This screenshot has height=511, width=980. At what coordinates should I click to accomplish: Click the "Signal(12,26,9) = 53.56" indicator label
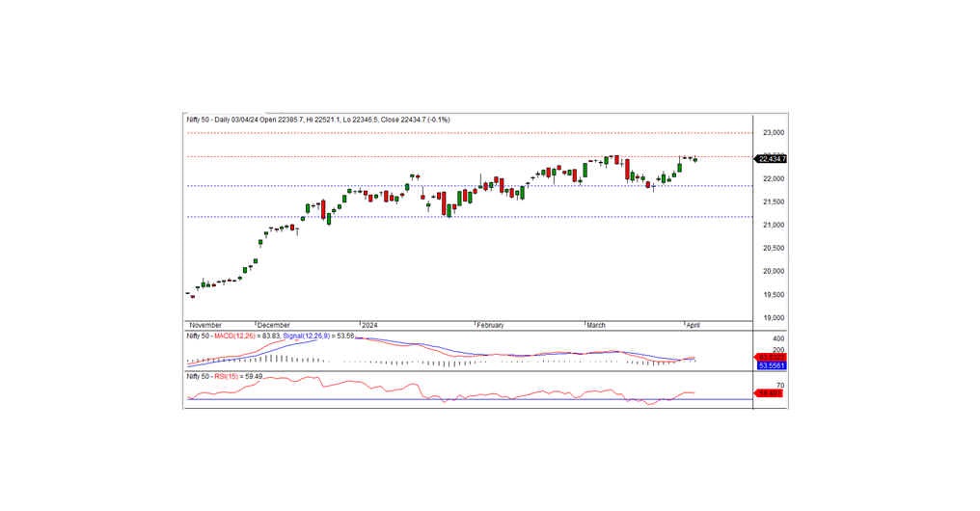pyautogui.click(x=318, y=336)
